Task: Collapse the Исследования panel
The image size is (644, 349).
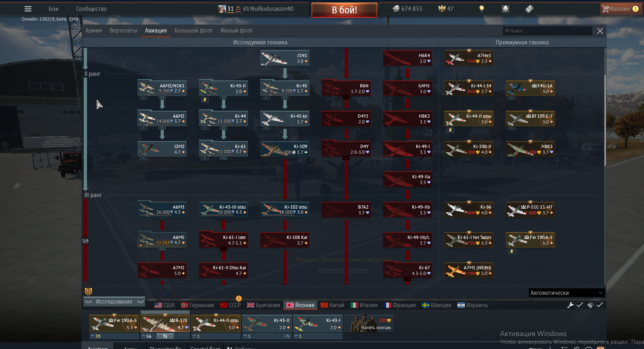Action: [114, 302]
